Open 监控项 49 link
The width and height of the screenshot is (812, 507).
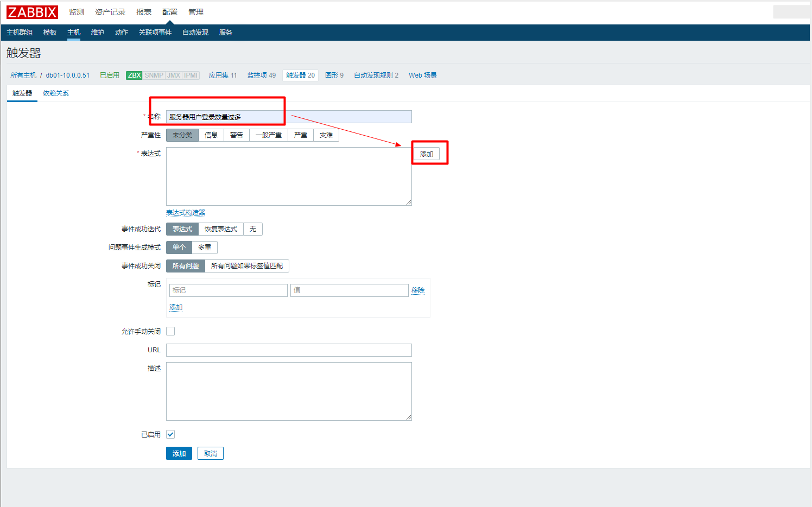[x=262, y=75]
